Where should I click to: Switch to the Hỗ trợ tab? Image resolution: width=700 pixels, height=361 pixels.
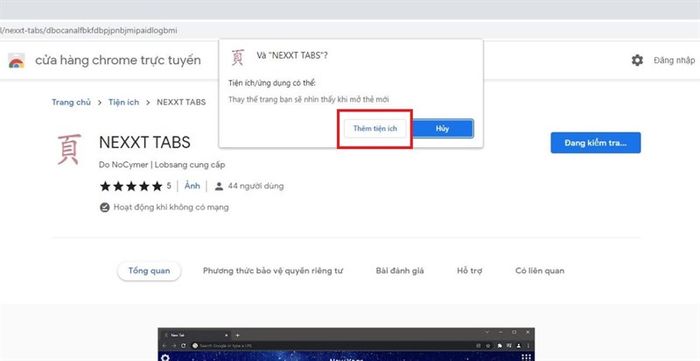click(x=470, y=271)
